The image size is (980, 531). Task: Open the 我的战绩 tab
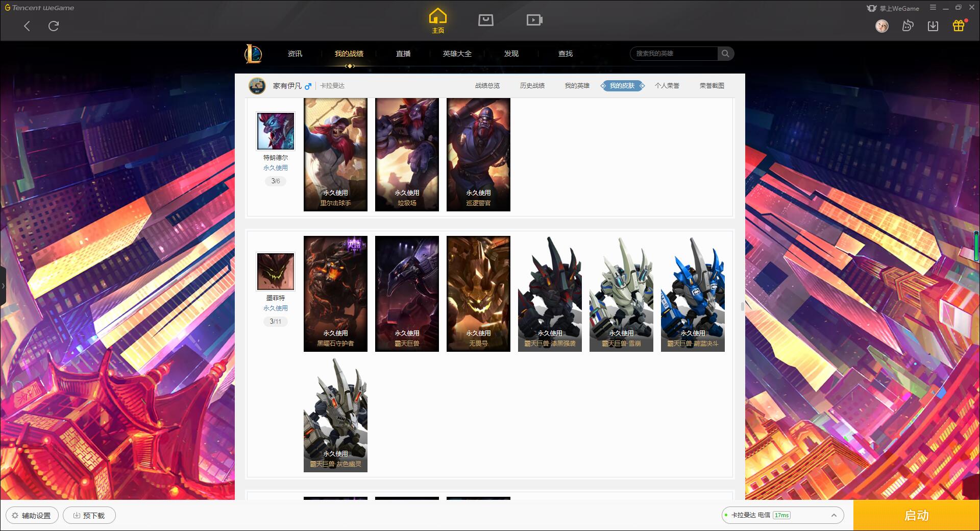[x=349, y=54]
